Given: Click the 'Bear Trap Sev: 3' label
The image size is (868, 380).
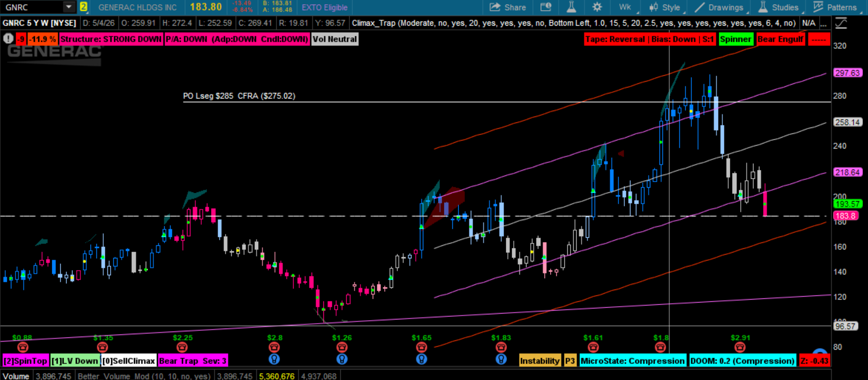Looking at the screenshot, I should point(193,361).
